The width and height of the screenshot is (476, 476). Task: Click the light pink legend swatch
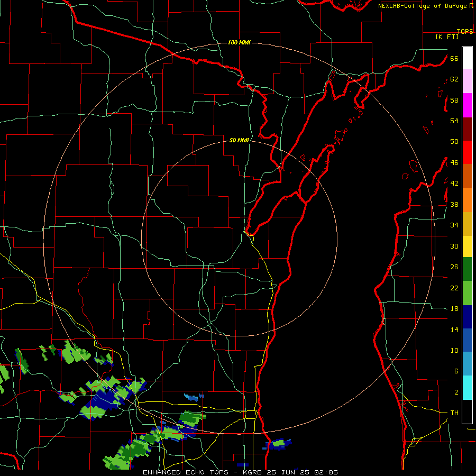tap(467, 81)
